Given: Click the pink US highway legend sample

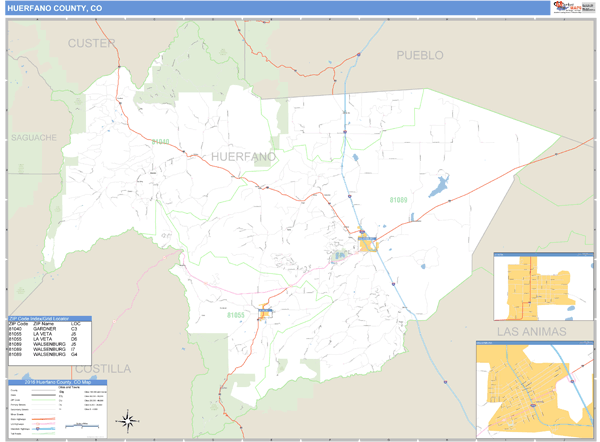Looking at the screenshot, I should click(44, 424).
